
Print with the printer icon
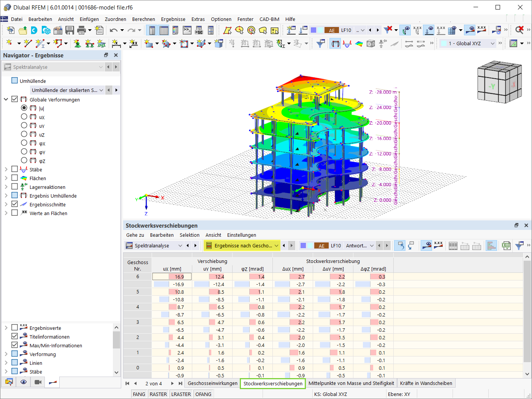point(81,30)
